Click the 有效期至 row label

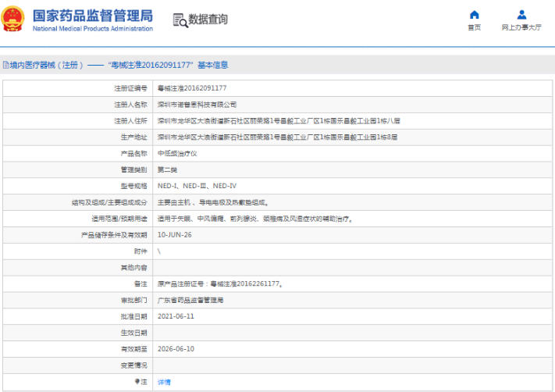point(133,349)
